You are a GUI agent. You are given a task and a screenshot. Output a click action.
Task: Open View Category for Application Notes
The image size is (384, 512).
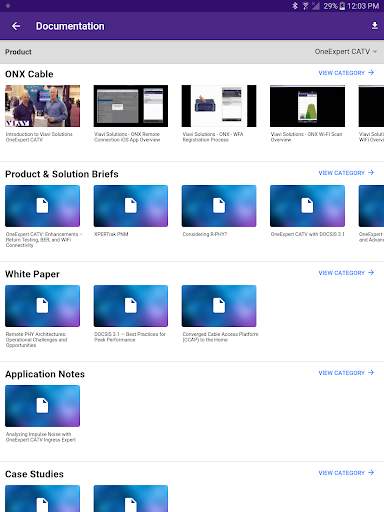(346, 373)
